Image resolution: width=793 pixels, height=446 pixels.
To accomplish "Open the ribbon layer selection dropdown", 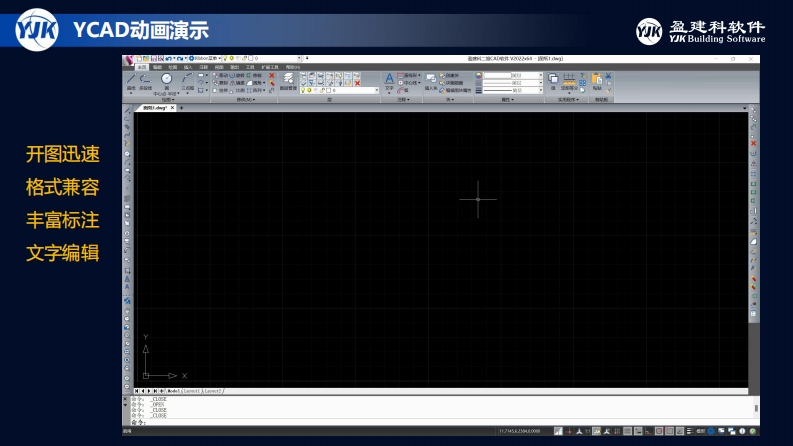I will pos(377,90).
